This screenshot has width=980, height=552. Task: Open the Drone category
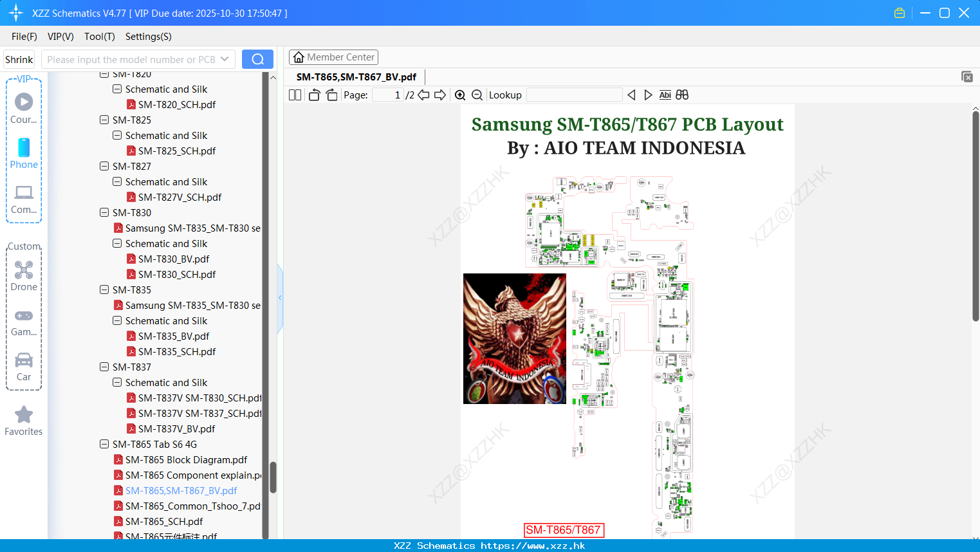(24, 275)
